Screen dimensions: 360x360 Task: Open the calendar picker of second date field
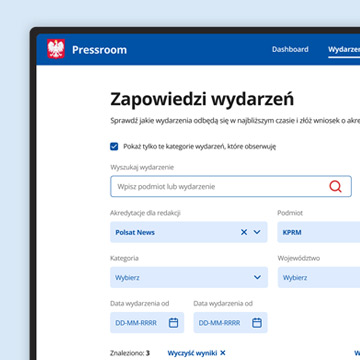tap(257, 322)
